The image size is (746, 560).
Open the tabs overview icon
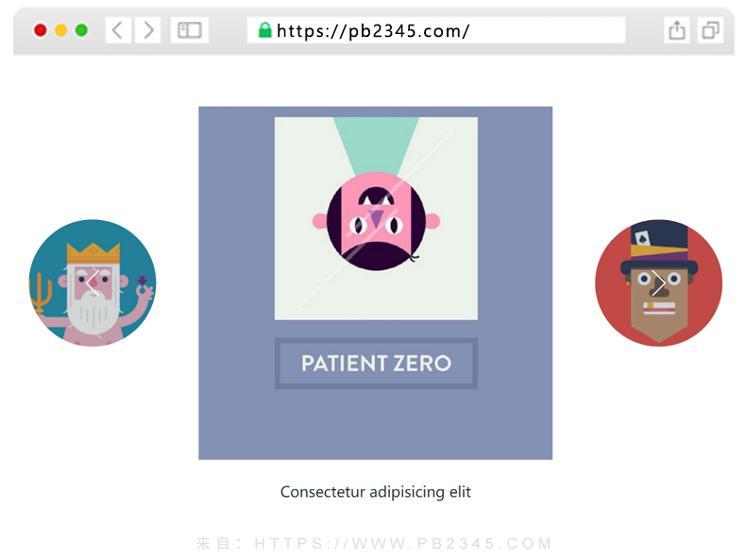tap(710, 30)
